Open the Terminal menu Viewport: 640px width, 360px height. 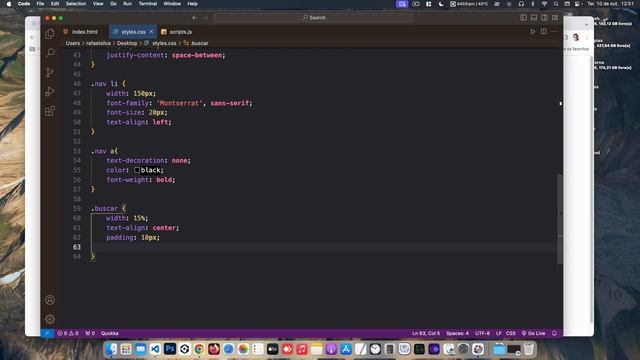tap(148, 4)
